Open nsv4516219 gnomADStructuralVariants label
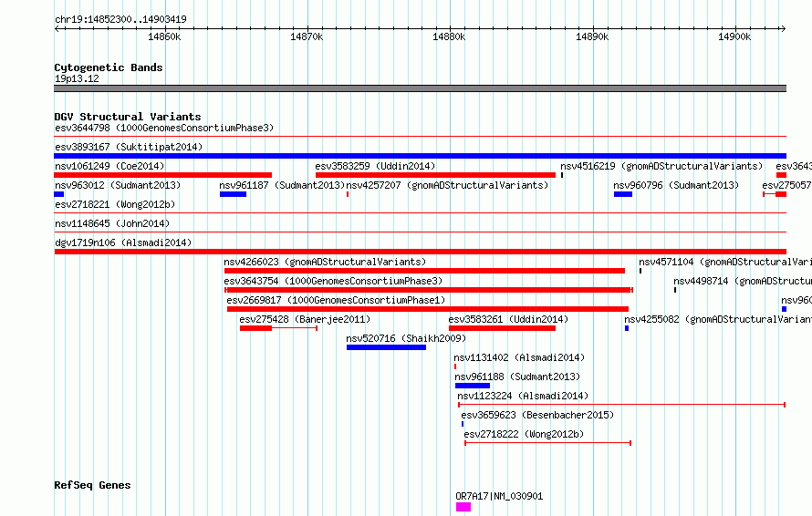Viewport: 812px width, 516px height. click(661, 166)
